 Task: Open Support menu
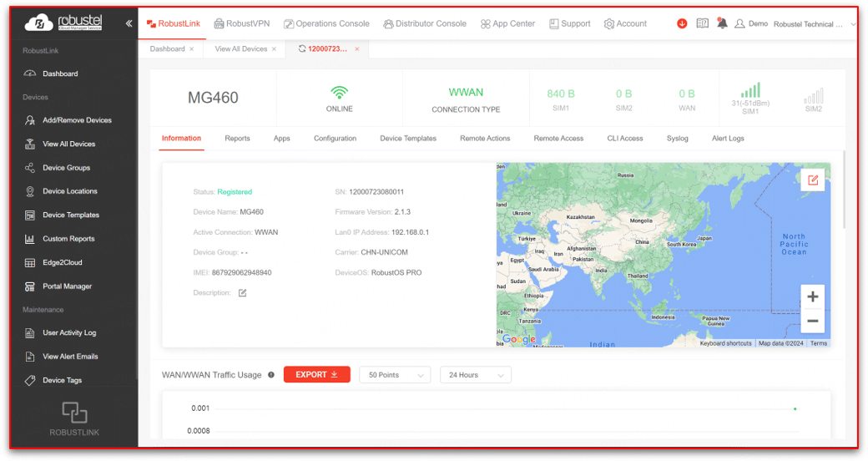[x=569, y=23]
